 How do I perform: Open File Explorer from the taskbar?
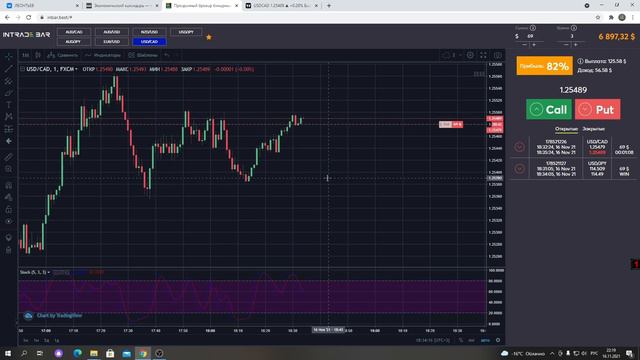pyautogui.click(x=94, y=353)
